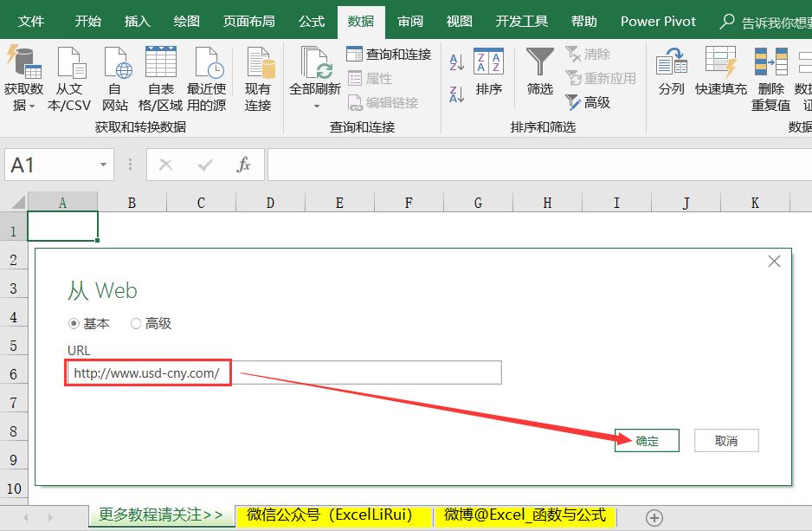Viewport: 812px width, 531px height.
Task: Select the 基本 radio button
Action: 74,323
